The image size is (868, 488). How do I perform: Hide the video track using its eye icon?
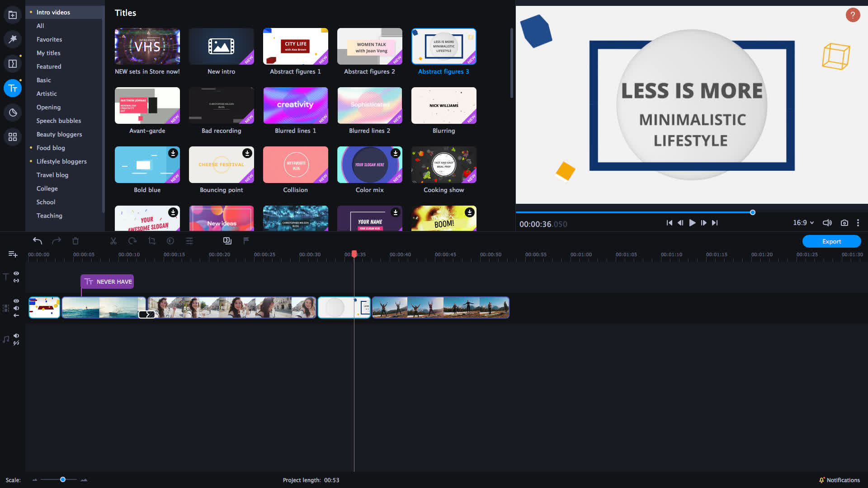coord(16,300)
